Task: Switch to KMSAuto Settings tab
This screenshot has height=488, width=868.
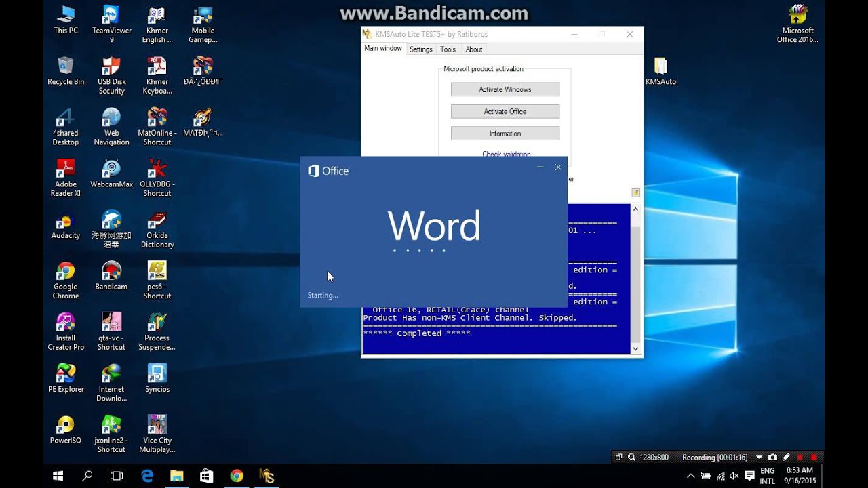Action: 421,49
